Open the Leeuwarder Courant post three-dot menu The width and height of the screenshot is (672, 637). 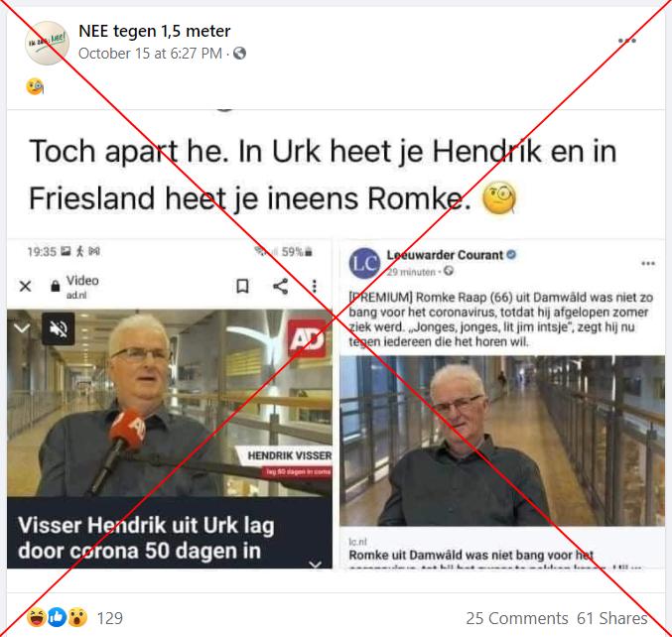647,263
